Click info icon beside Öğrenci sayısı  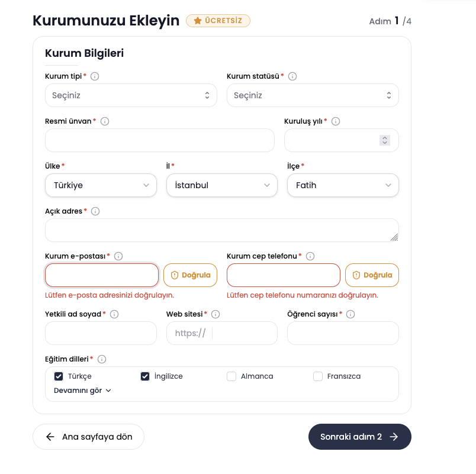[x=350, y=314]
